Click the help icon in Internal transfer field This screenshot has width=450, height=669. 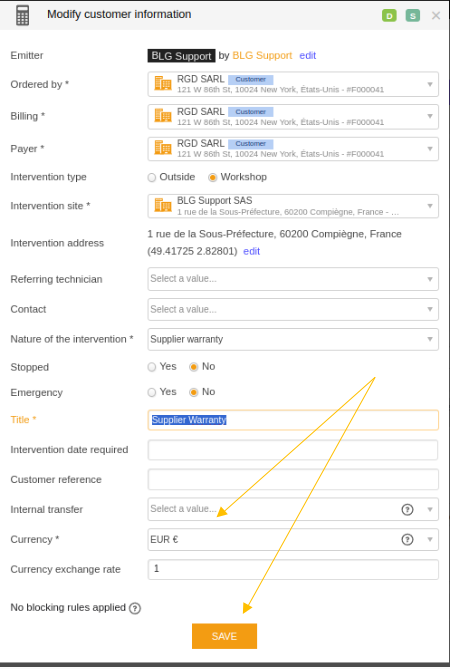tap(407, 509)
